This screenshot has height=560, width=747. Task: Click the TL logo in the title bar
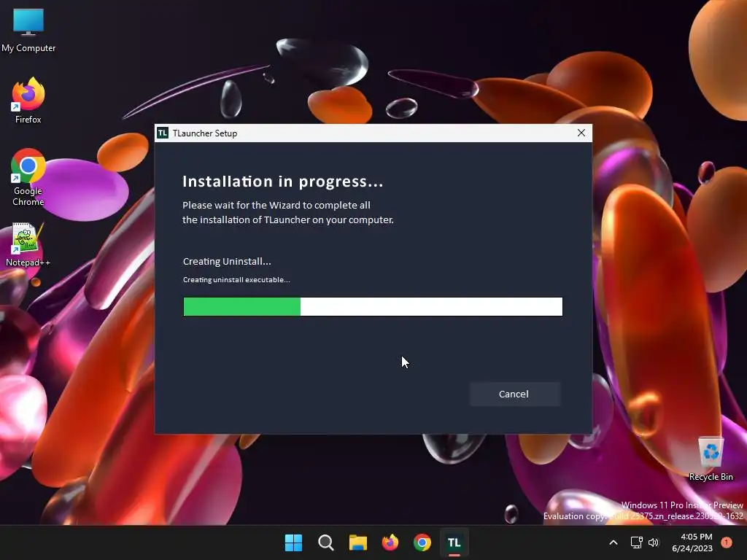click(x=163, y=133)
